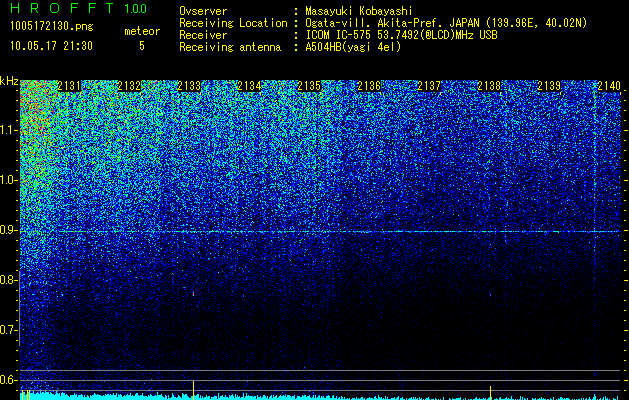
Task: Click the 'Receiving antenna' label
Action: coord(230,47)
